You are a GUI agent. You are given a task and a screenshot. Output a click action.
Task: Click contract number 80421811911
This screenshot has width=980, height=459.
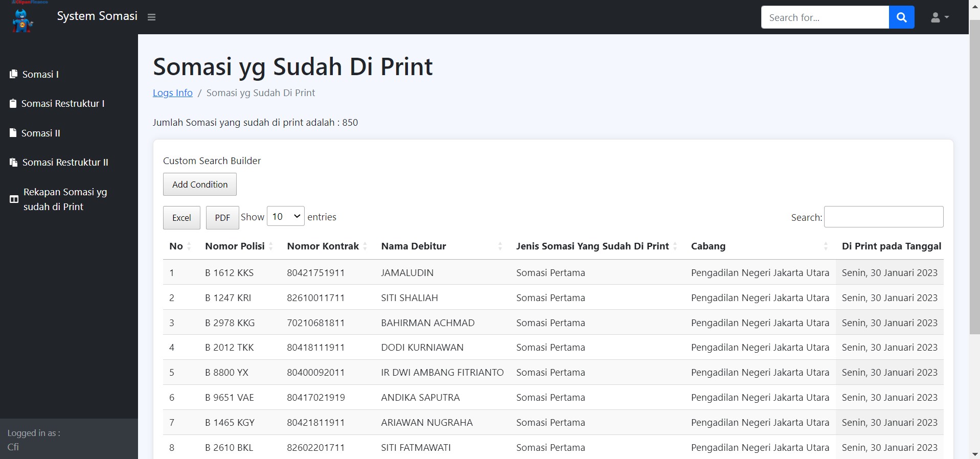pyautogui.click(x=315, y=423)
